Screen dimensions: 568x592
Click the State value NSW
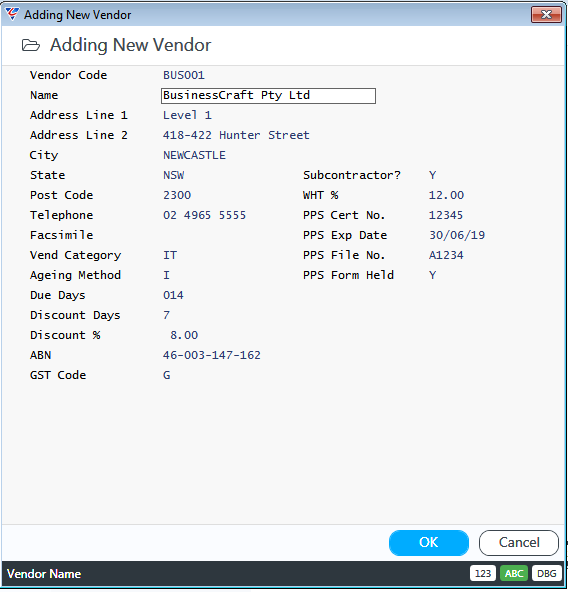pyautogui.click(x=174, y=175)
